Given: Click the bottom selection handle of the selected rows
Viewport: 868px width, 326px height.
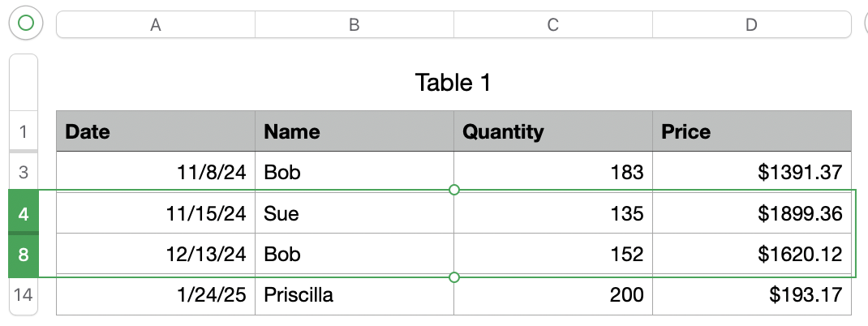Looking at the screenshot, I should click(454, 277).
